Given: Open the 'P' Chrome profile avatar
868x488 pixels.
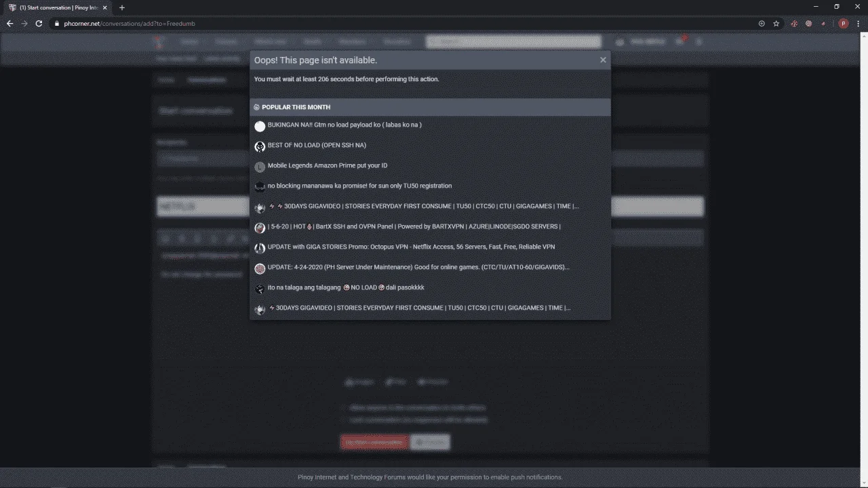Looking at the screenshot, I should [x=844, y=23].
